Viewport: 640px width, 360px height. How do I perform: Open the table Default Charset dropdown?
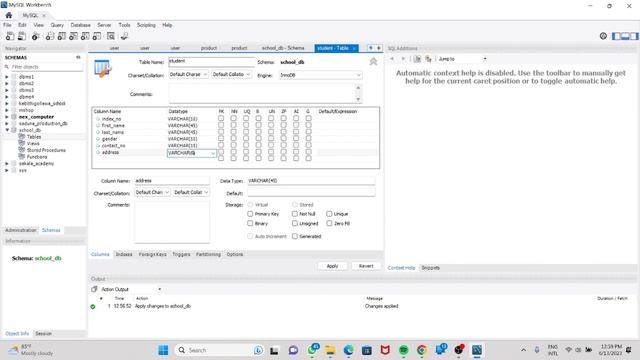pos(189,74)
